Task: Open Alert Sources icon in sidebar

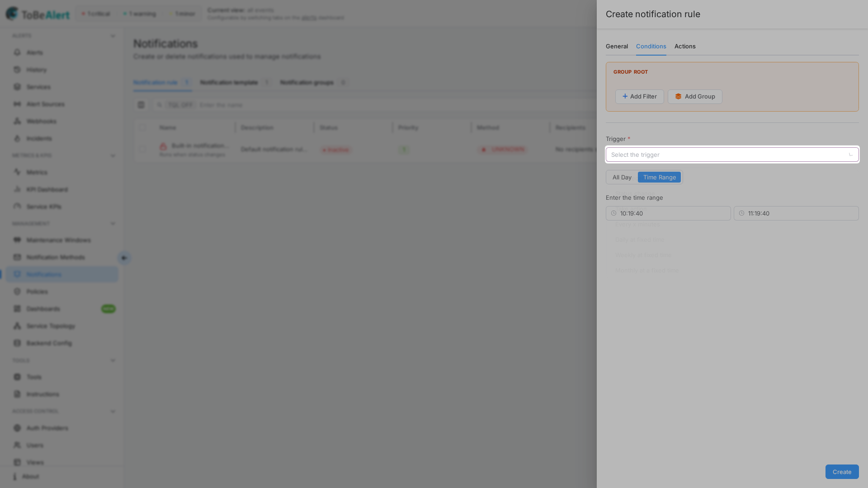Action: (x=17, y=104)
